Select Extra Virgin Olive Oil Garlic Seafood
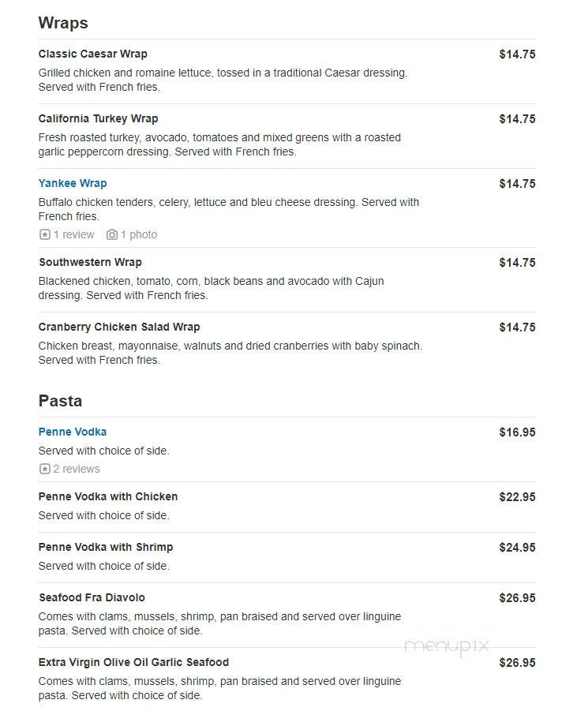Viewport: 588px width, 711px height. click(x=133, y=662)
